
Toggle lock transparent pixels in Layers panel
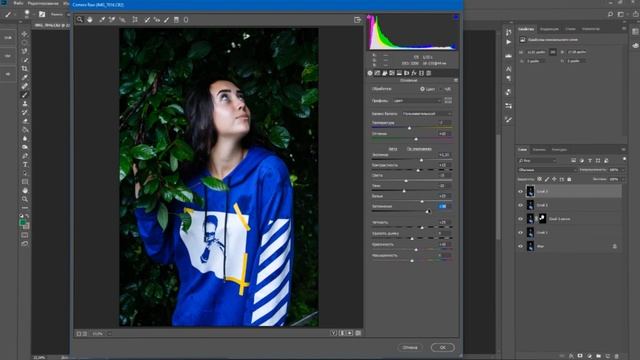pyautogui.click(x=540, y=179)
